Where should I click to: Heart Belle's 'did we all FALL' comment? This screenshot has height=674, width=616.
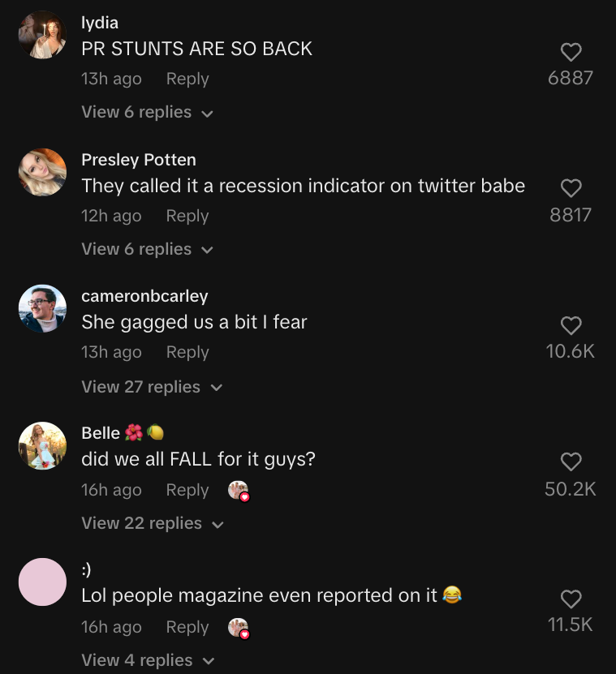click(571, 462)
